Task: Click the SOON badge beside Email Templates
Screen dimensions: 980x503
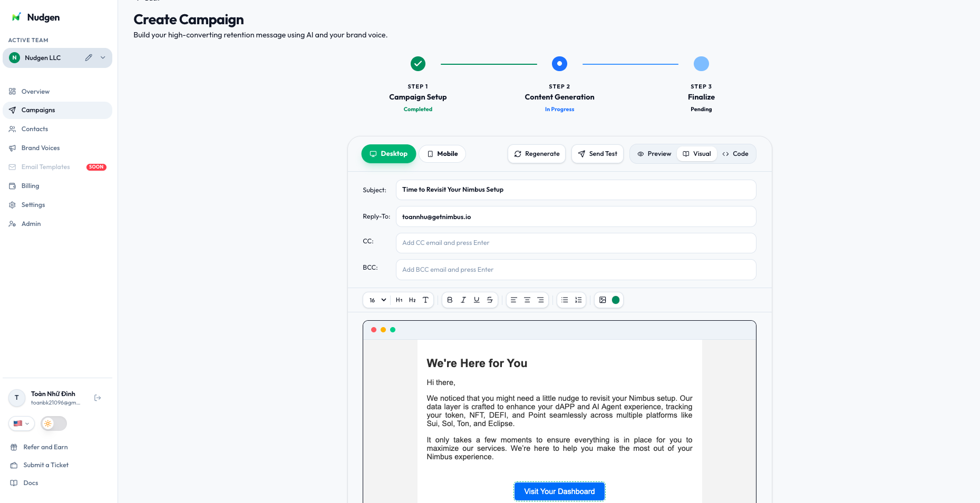Action: pos(96,167)
